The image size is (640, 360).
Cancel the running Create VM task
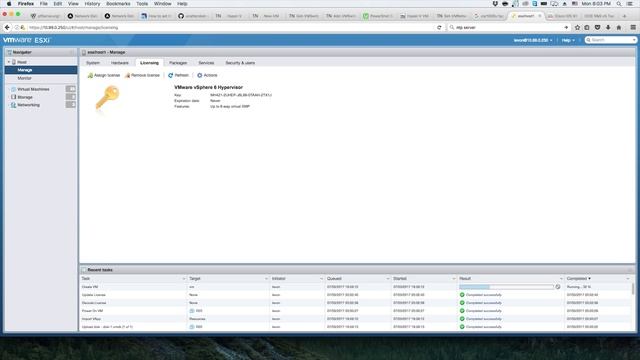click(x=558, y=287)
